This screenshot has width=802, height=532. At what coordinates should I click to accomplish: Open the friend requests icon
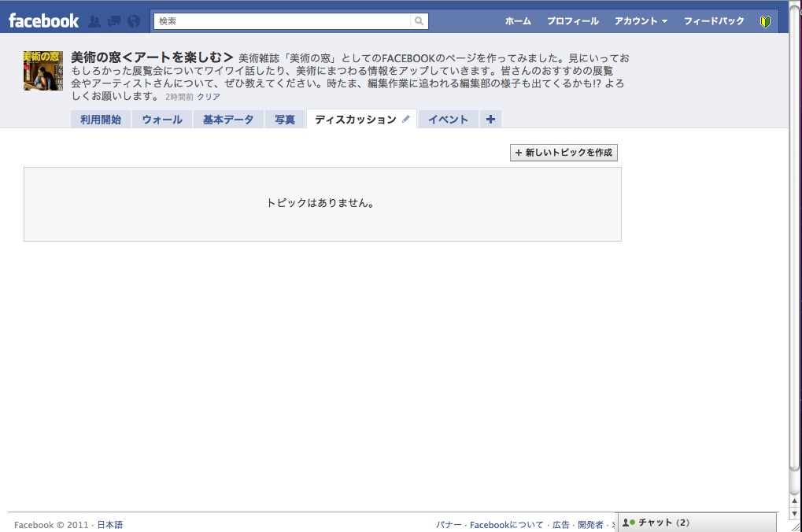tap(94, 21)
